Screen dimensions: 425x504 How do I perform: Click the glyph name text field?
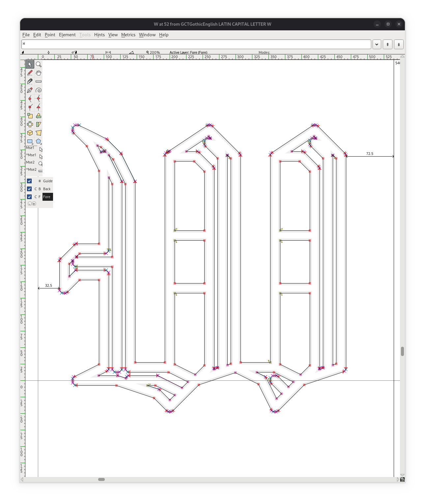click(x=196, y=44)
